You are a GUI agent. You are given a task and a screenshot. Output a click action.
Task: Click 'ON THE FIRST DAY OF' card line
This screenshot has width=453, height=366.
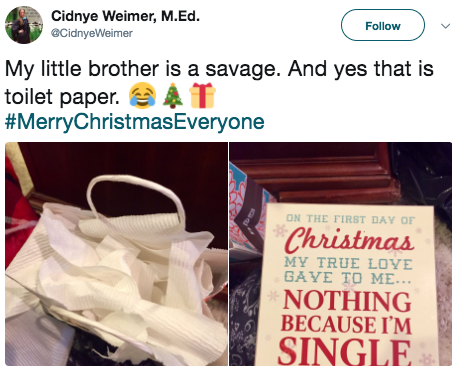350,219
